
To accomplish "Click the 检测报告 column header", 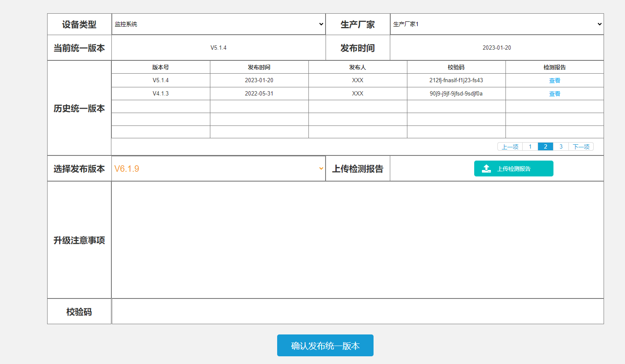I will 555,67.
